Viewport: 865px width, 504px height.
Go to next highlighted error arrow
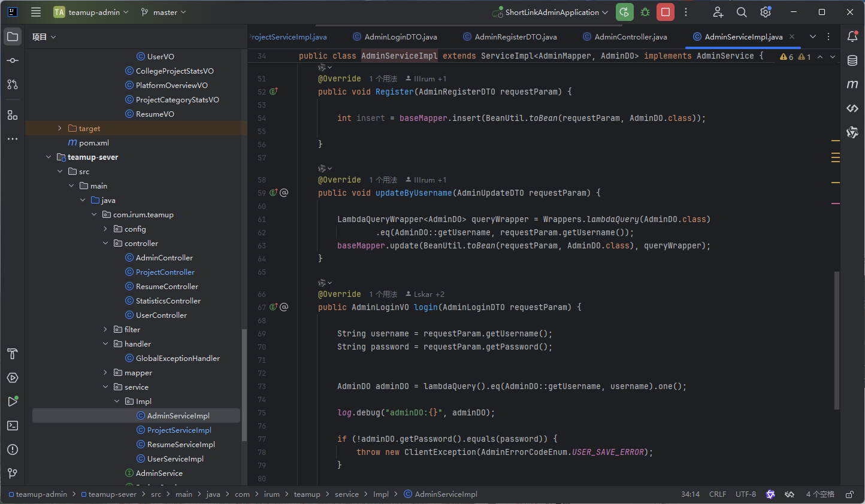(833, 57)
